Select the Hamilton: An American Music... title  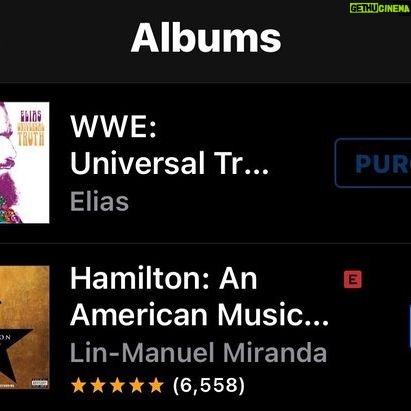(x=199, y=297)
